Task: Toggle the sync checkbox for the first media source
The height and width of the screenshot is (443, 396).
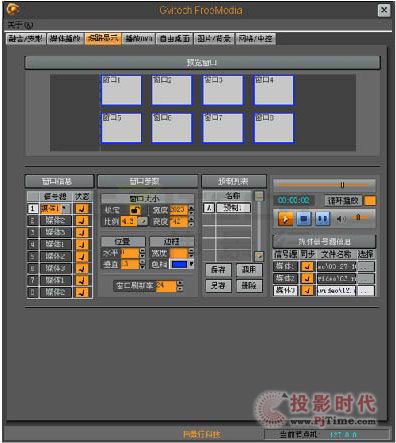Action: pyautogui.click(x=307, y=266)
